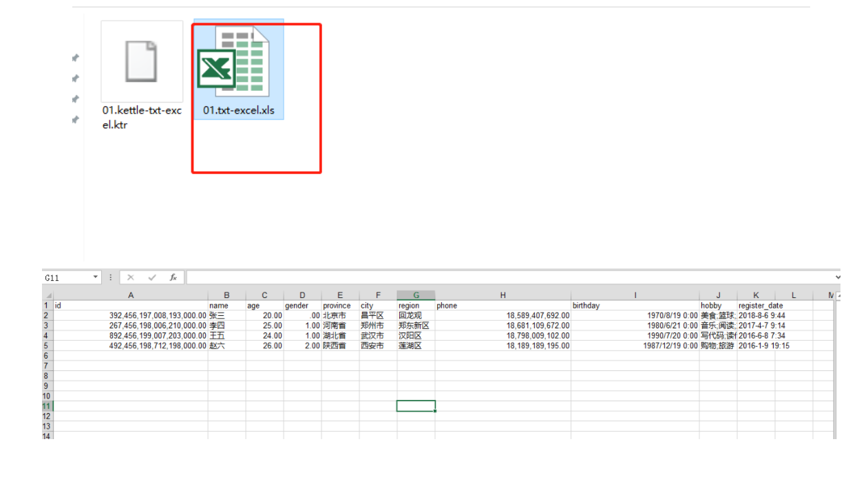Click the register_date cell 2016-1-9 19:15

click(764, 346)
